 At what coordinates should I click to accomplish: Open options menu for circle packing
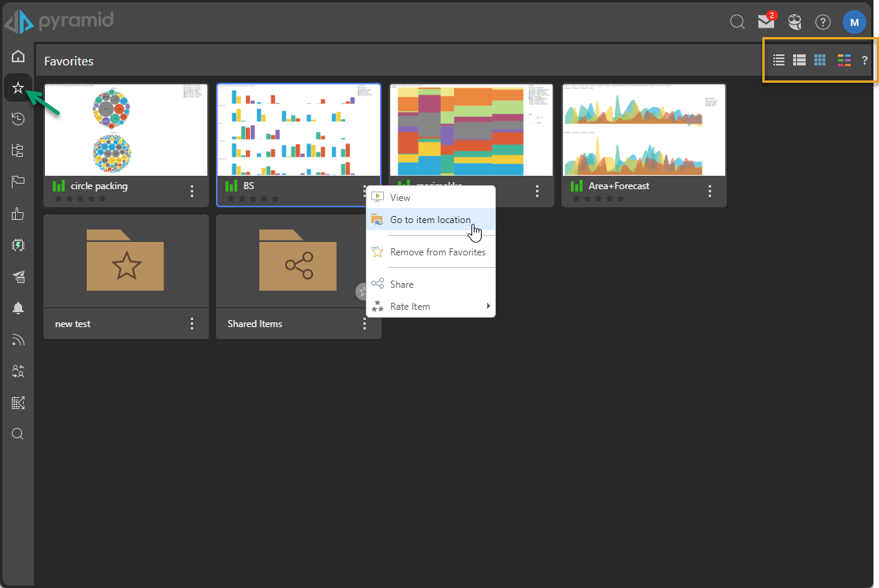pos(192,191)
